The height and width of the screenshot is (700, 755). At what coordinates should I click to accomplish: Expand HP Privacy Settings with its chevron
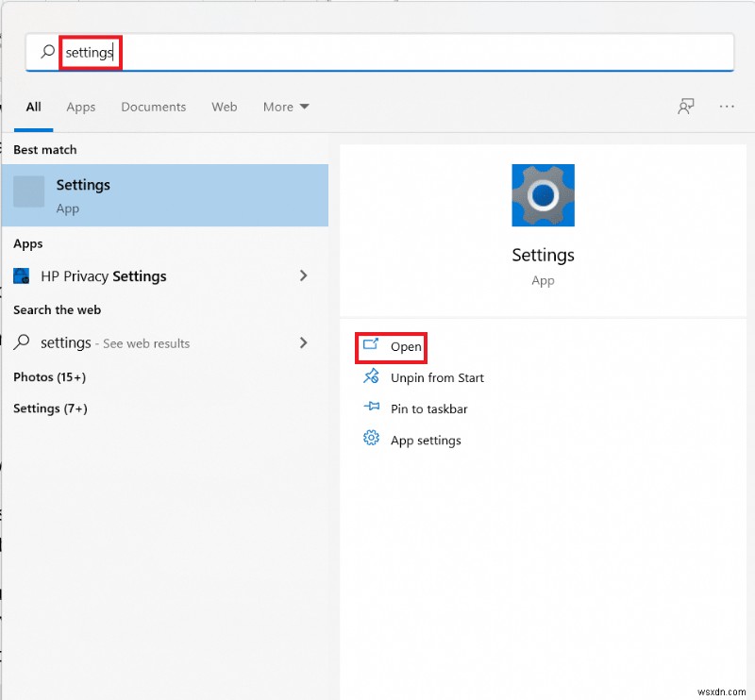tap(304, 276)
